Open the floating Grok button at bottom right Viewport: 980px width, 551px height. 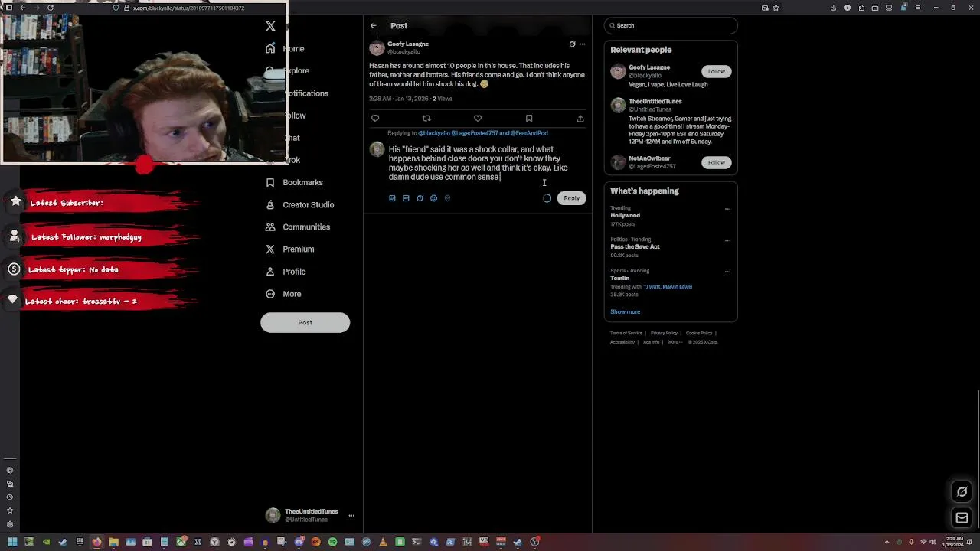pos(962,492)
